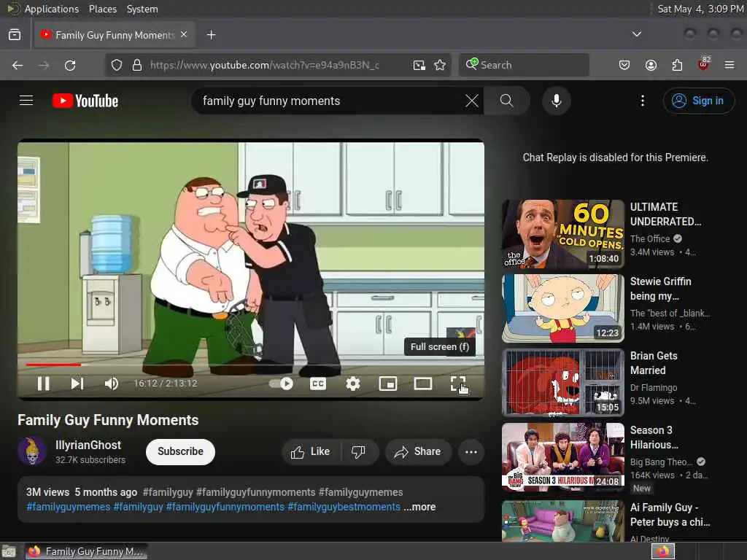Viewport: 747px width, 560px height.
Task: Enter full screen mode
Action: coord(458,384)
